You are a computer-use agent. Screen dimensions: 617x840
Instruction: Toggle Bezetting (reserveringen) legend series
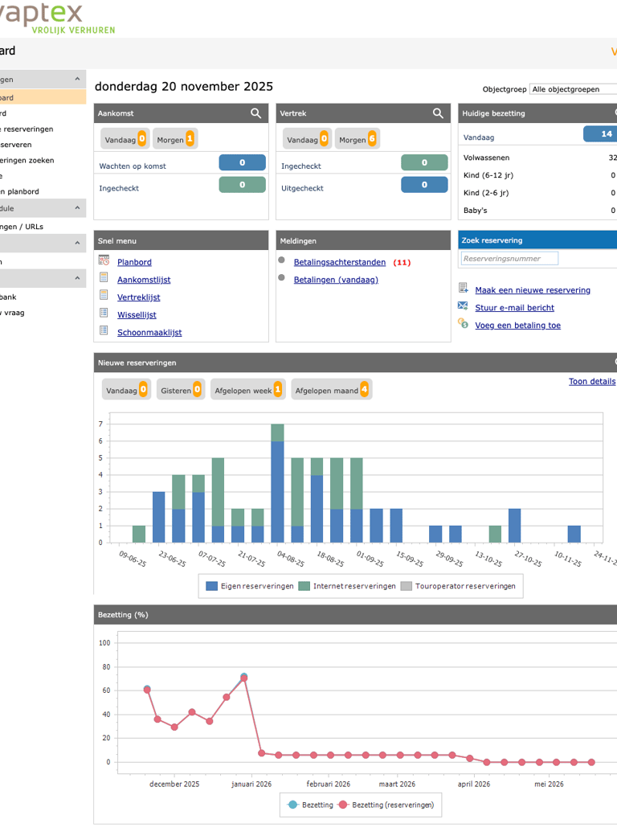point(386,805)
